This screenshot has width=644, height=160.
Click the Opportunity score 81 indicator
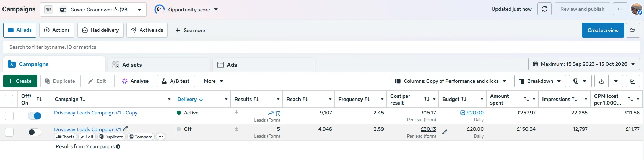(159, 9)
